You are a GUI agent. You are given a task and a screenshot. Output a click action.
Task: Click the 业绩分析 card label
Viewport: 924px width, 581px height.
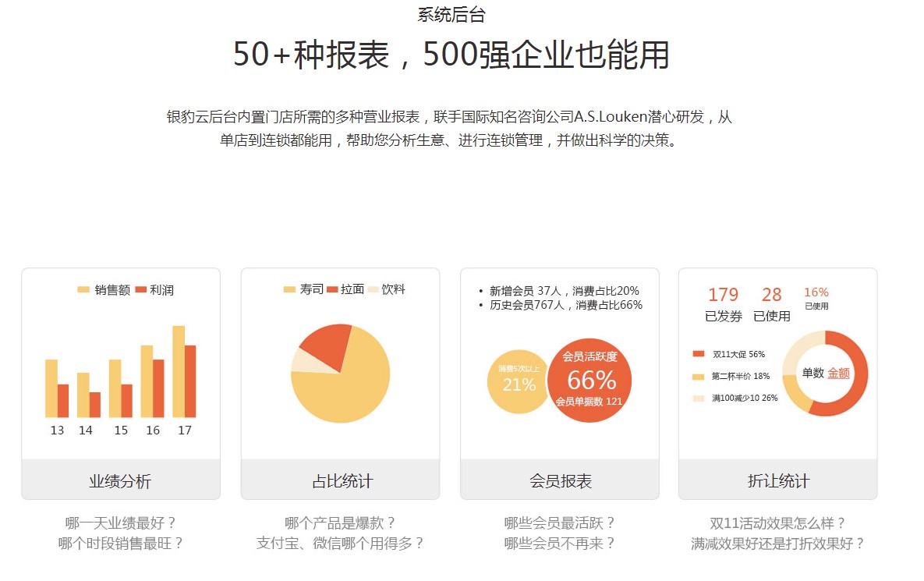[x=120, y=481]
